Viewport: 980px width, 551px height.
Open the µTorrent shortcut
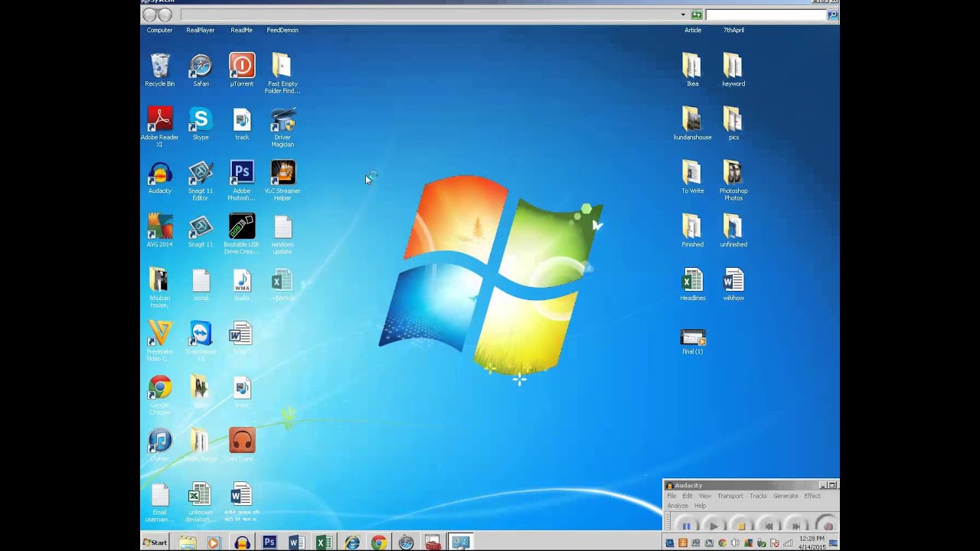tap(242, 70)
